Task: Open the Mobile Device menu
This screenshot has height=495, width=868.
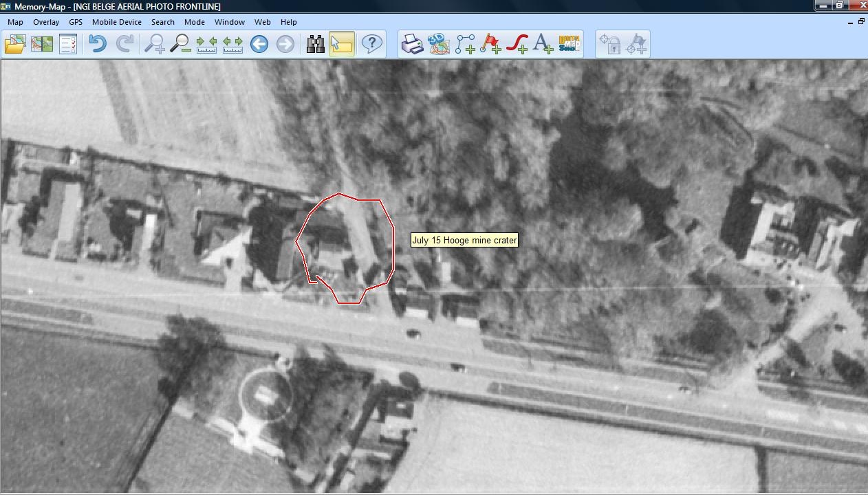Action: coord(117,22)
